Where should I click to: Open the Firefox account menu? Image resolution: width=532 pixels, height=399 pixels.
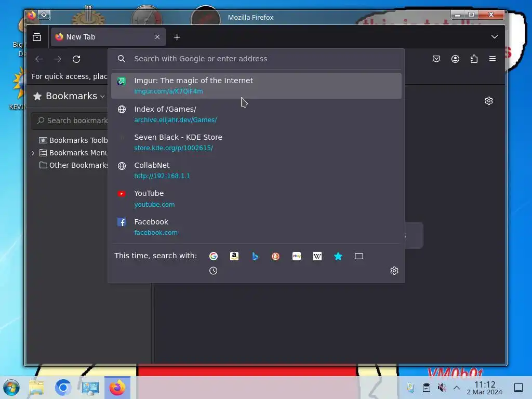click(455, 59)
